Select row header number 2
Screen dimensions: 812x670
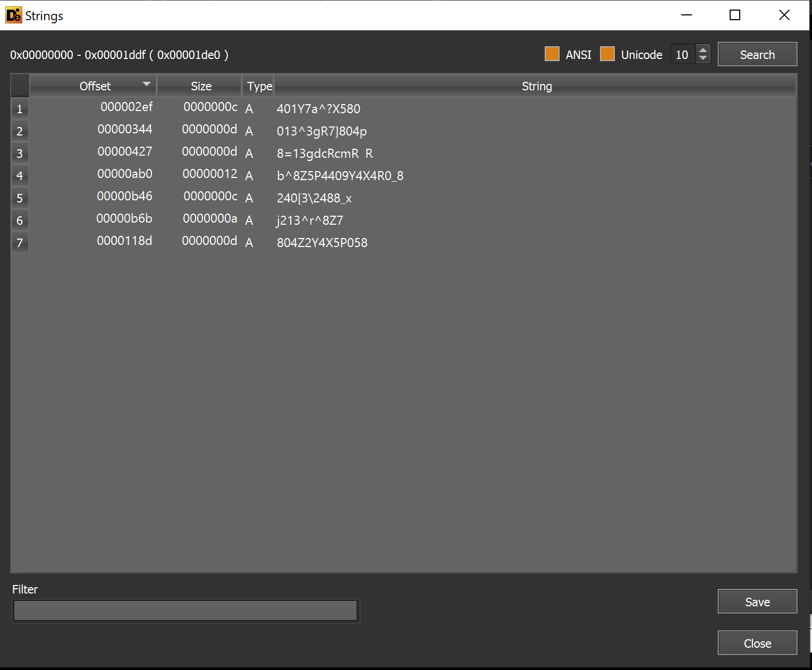(x=20, y=131)
